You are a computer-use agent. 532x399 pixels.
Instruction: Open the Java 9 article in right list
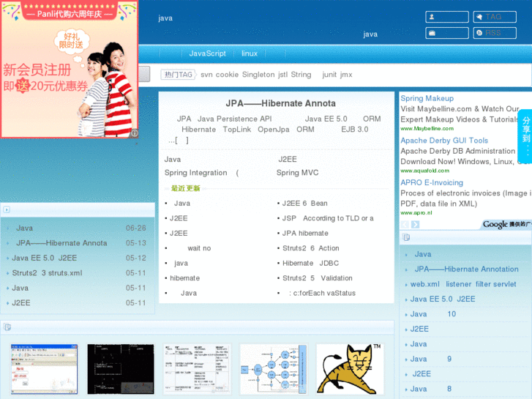(430, 359)
